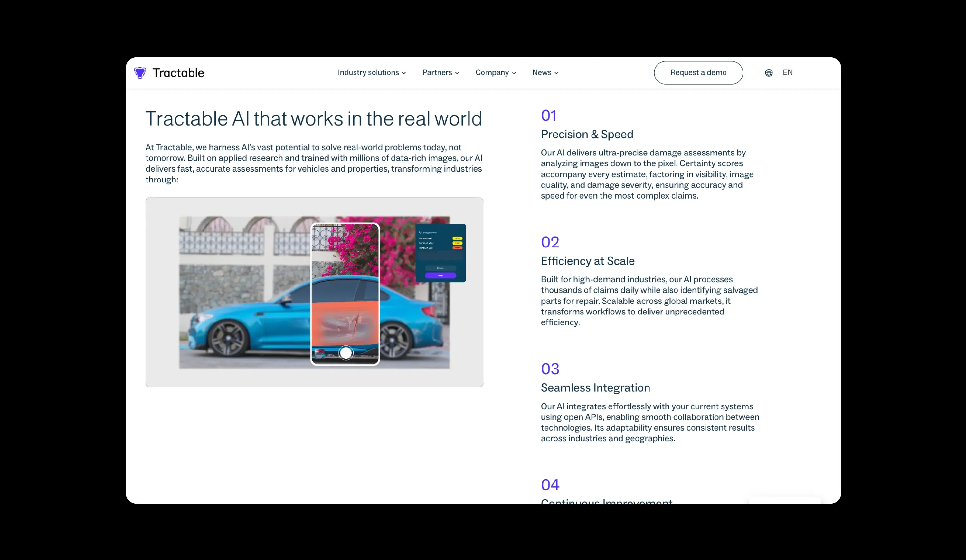
Task: Click the Retake button in damage panel
Action: [440, 268]
